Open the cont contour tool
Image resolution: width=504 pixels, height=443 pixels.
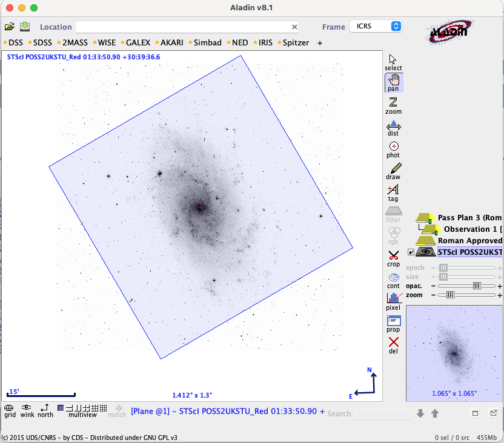coord(393,280)
